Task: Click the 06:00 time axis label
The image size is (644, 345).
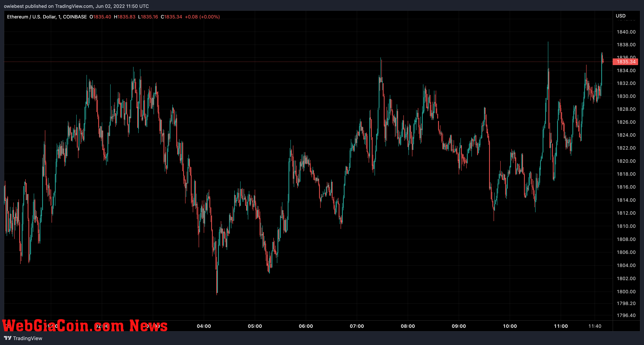Action: [306, 326]
